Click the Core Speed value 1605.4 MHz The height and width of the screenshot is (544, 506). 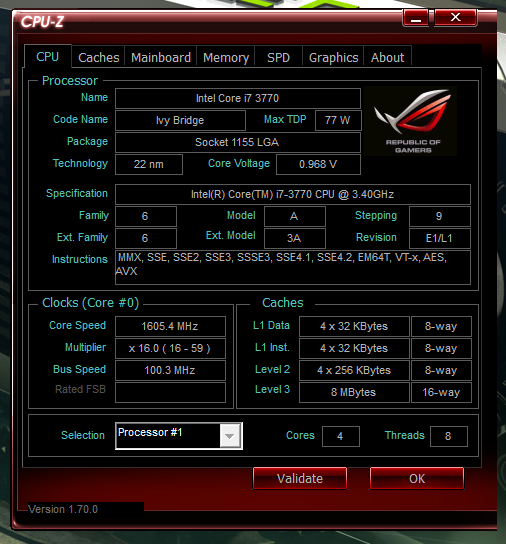pos(170,326)
